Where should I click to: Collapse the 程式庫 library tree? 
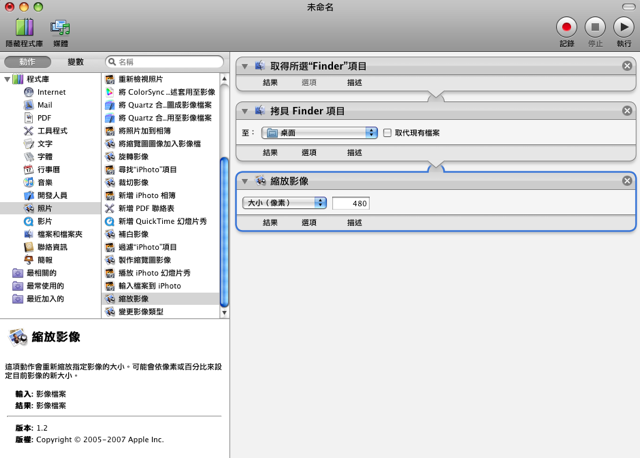pyautogui.click(x=7, y=79)
